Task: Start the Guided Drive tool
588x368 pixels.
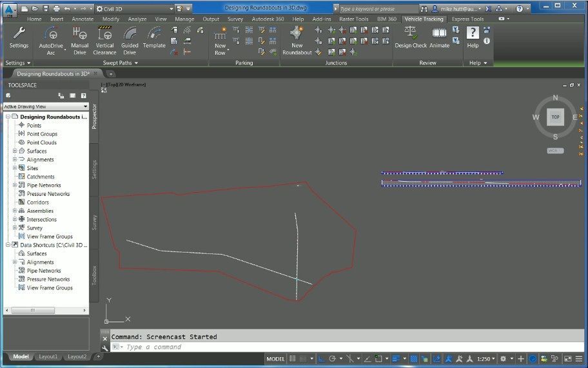Action: pyautogui.click(x=130, y=41)
